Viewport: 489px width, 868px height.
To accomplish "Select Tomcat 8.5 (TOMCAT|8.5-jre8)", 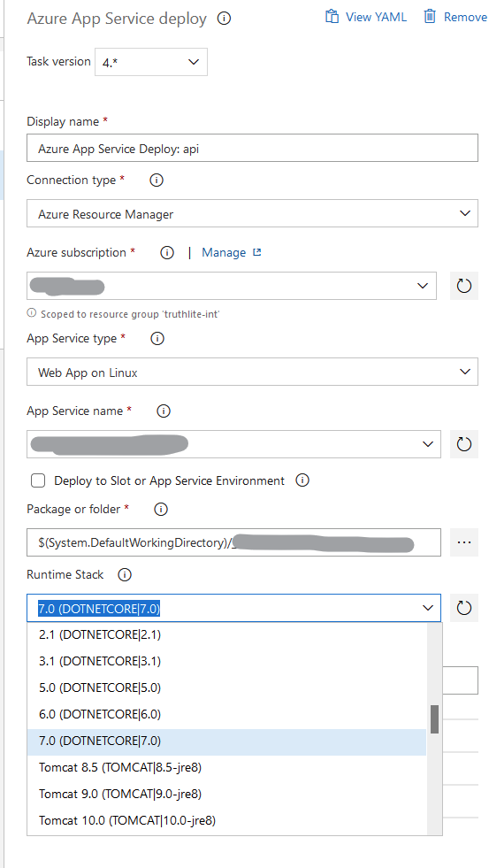I will coord(226,768).
